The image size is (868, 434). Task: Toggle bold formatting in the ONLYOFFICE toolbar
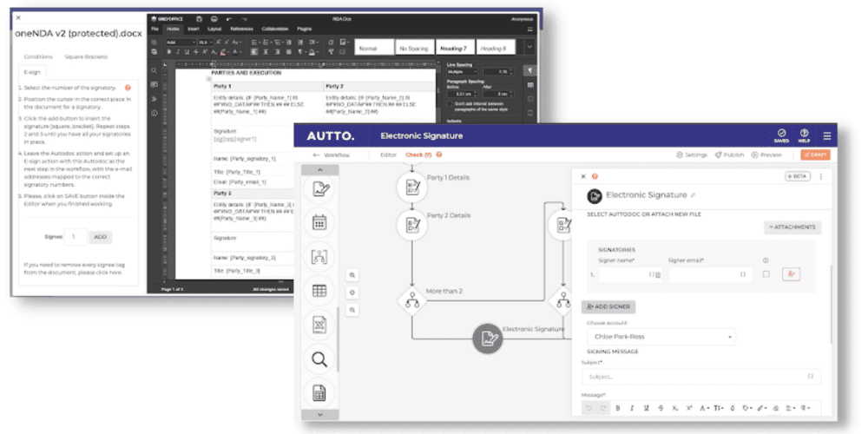[x=169, y=52]
